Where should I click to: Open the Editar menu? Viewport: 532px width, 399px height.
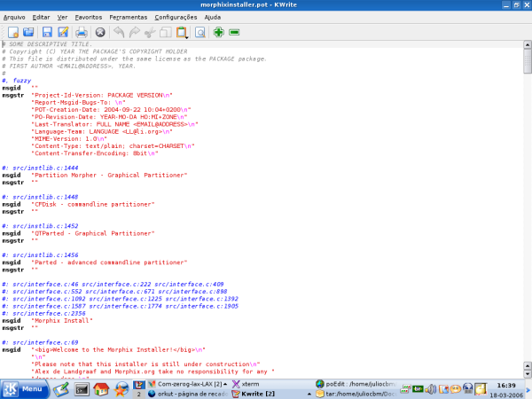[41, 18]
